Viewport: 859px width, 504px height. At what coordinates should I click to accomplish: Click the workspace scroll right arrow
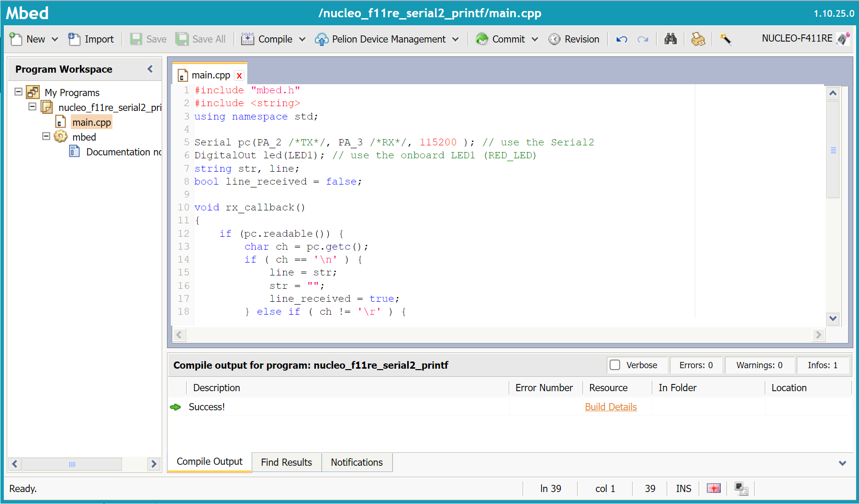154,464
